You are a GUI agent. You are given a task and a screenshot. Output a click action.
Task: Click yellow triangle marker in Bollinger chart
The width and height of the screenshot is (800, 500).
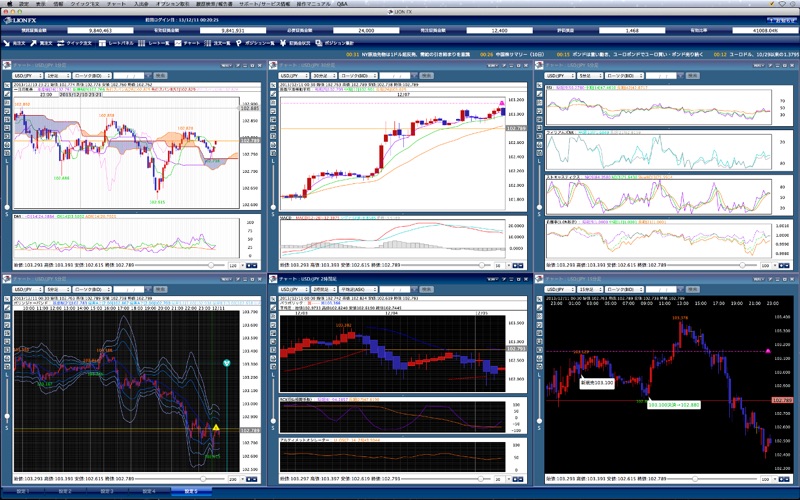point(216,428)
